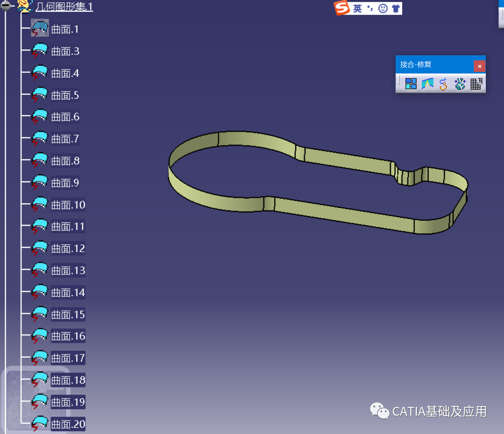
Task: Choose the Curve Smooth tool icon
Action: click(x=443, y=84)
